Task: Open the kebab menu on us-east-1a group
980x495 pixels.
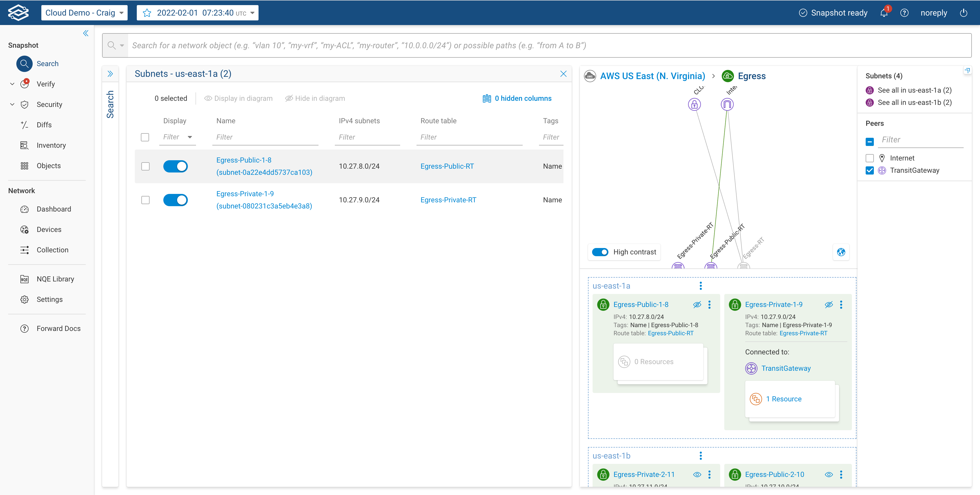Action: tap(700, 285)
